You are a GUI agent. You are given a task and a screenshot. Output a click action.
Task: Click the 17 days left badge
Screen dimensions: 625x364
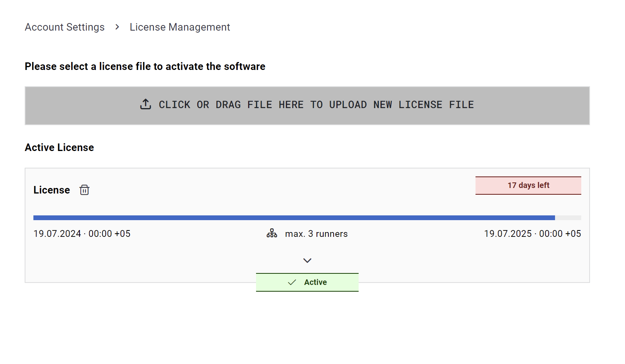pyautogui.click(x=528, y=186)
